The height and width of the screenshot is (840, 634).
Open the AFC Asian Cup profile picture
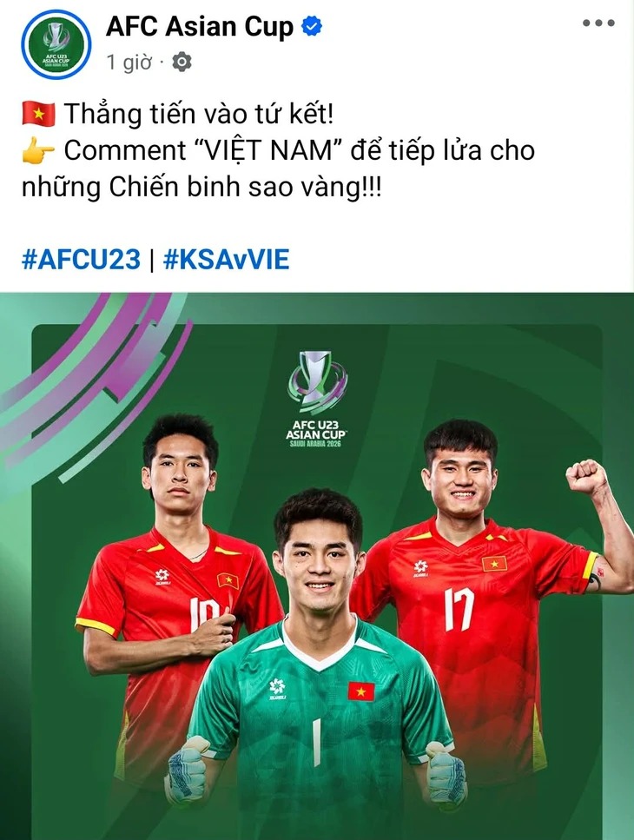[56, 44]
